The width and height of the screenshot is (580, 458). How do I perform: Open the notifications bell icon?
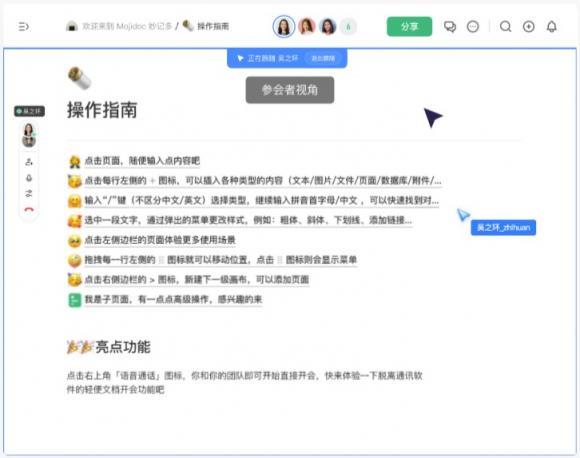click(552, 27)
